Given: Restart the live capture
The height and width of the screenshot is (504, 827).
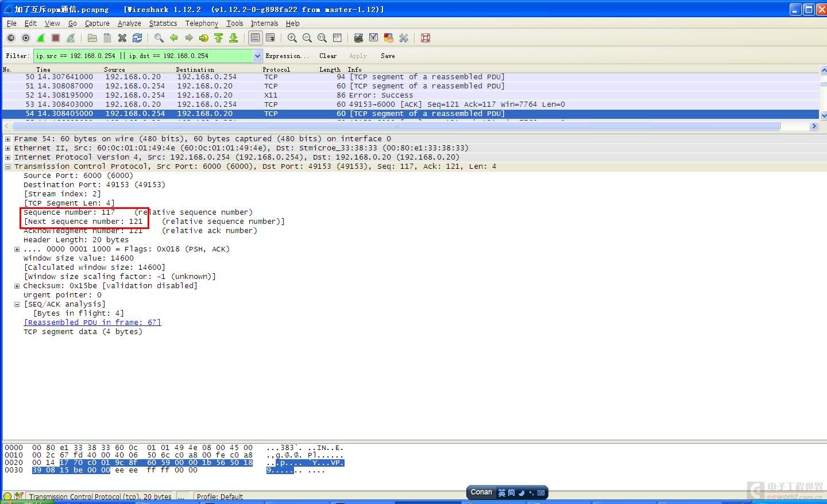Looking at the screenshot, I should pyautogui.click(x=71, y=38).
